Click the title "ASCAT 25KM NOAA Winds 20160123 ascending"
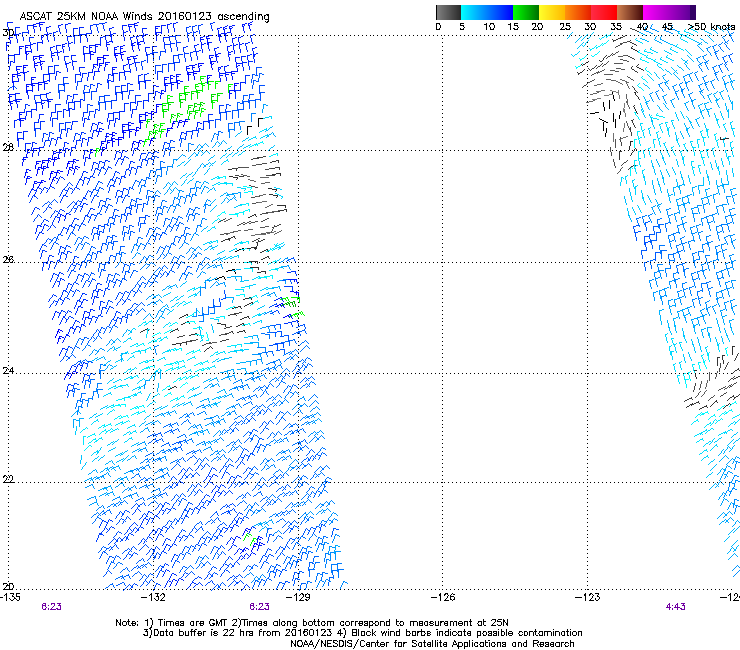 click(x=144, y=17)
